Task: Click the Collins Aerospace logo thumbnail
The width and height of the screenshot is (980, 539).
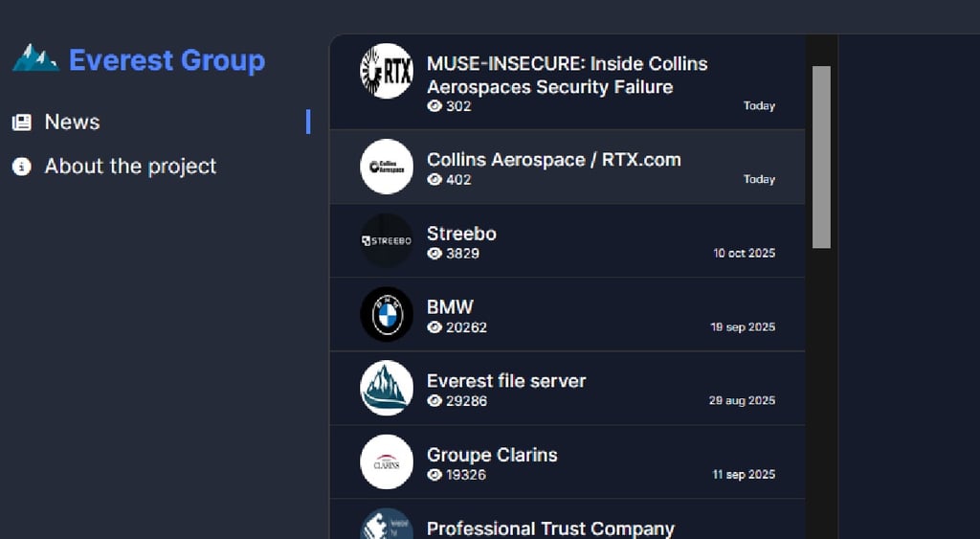Action: coord(387,167)
